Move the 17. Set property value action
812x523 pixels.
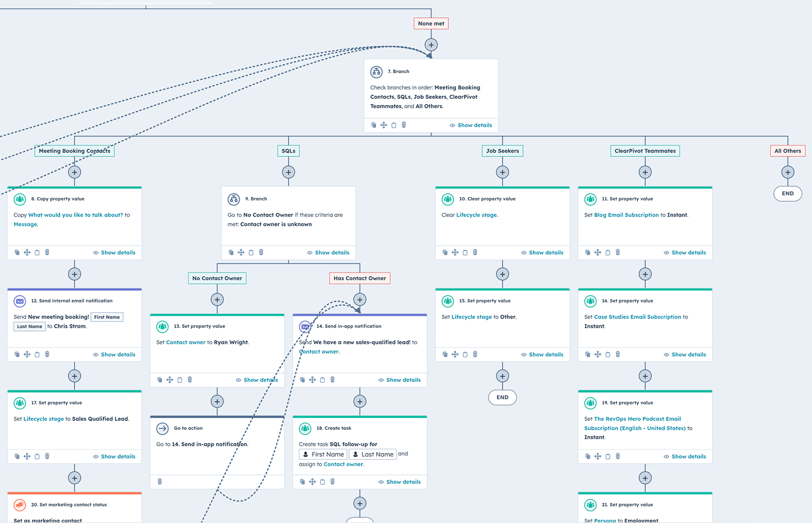27,457
